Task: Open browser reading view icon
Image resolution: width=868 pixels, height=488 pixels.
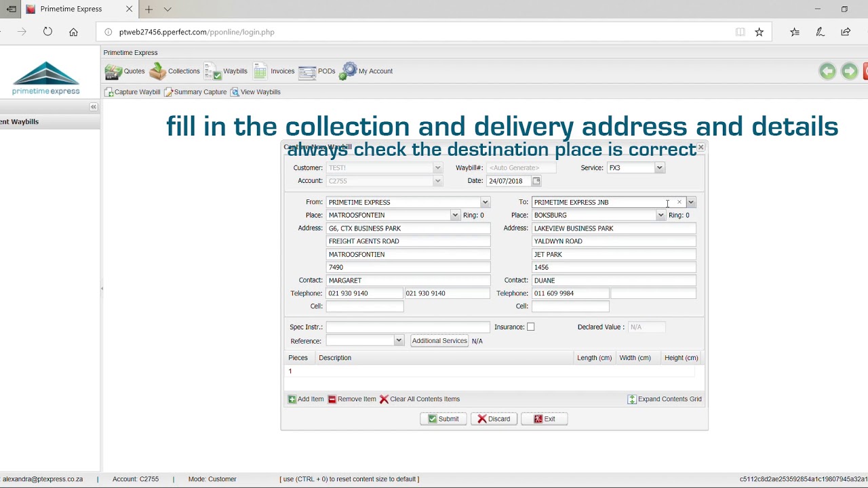Action: (x=740, y=32)
